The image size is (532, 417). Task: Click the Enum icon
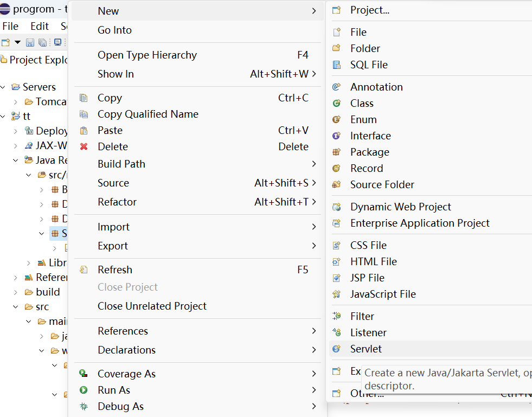pyautogui.click(x=337, y=119)
